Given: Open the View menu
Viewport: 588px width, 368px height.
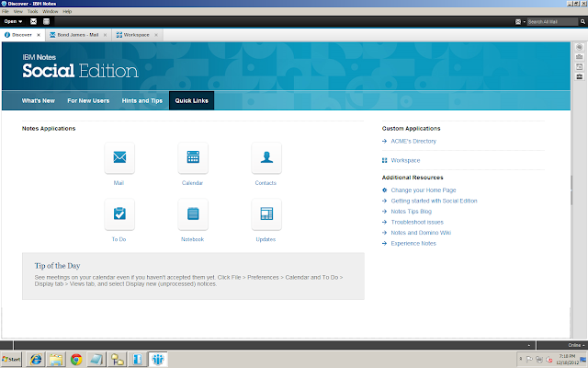Looking at the screenshot, I should pyautogui.click(x=18, y=12).
